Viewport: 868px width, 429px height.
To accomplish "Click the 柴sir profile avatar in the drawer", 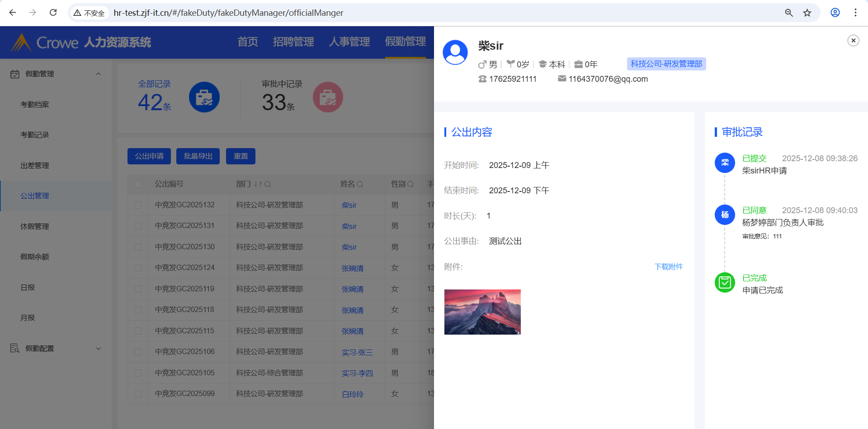I will pyautogui.click(x=455, y=52).
